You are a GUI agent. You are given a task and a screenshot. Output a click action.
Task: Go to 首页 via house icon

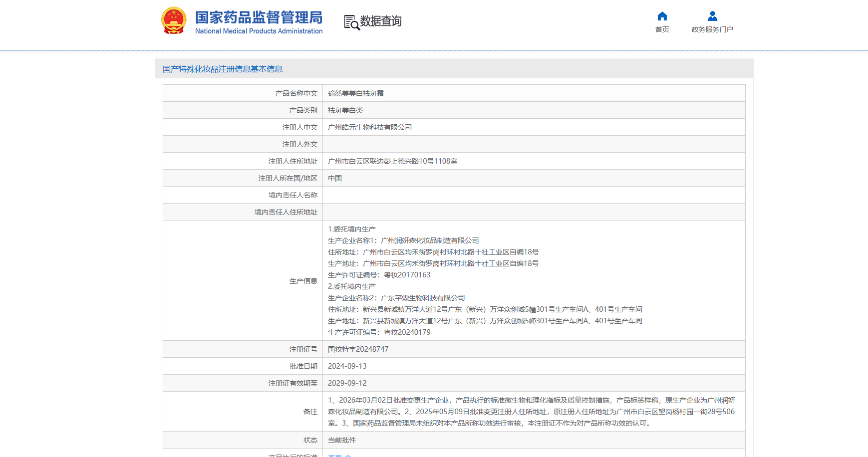[662, 16]
